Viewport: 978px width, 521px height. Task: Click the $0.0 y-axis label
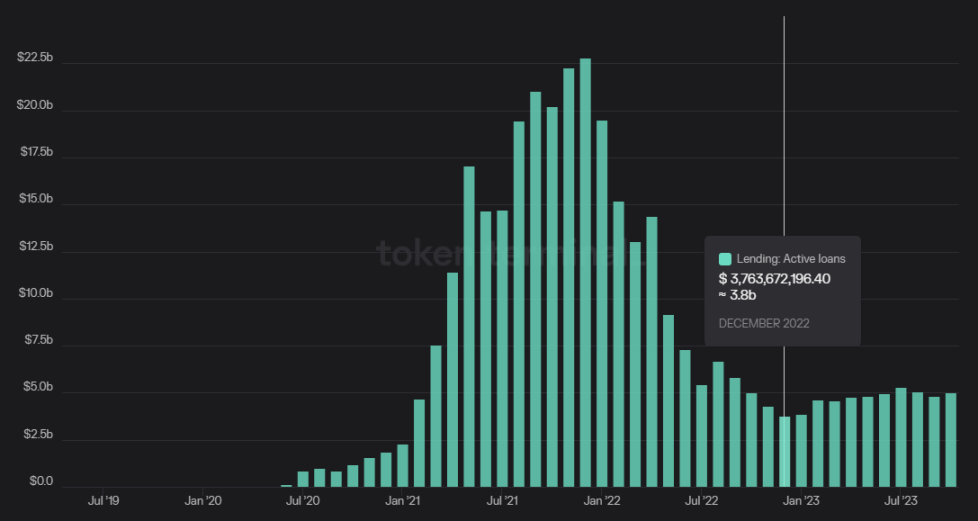coord(39,481)
